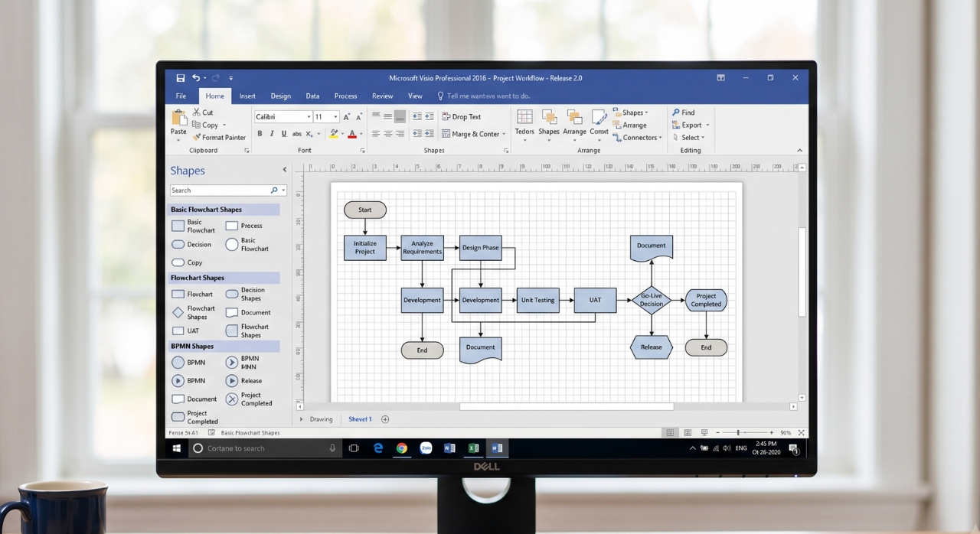Switch to the Data tab

coord(312,96)
